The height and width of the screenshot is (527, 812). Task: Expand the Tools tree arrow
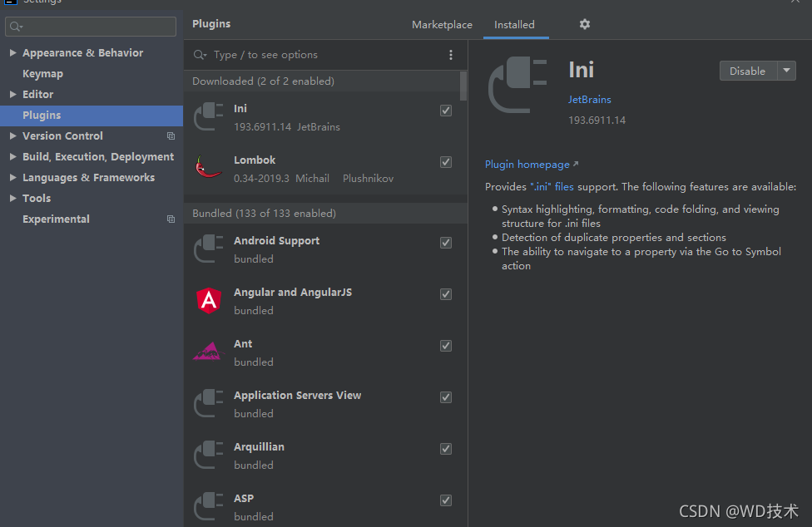13,198
